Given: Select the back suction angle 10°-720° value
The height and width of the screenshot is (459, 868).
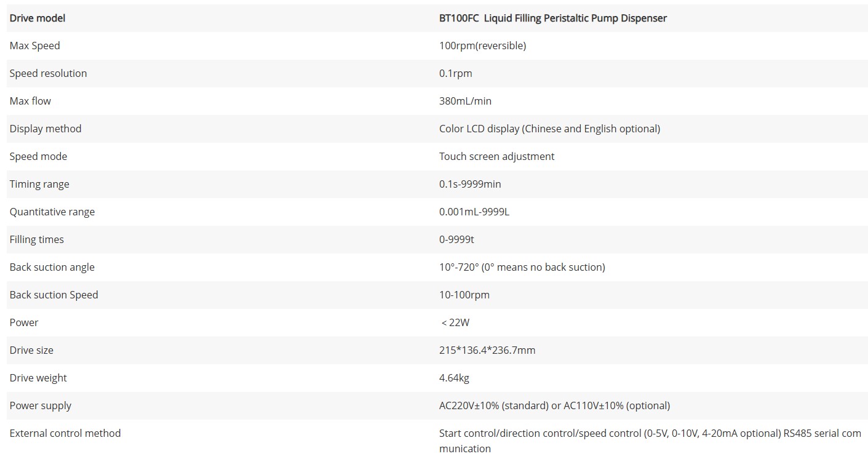Looking at the screenshot, I should click(x=522, y=267).
